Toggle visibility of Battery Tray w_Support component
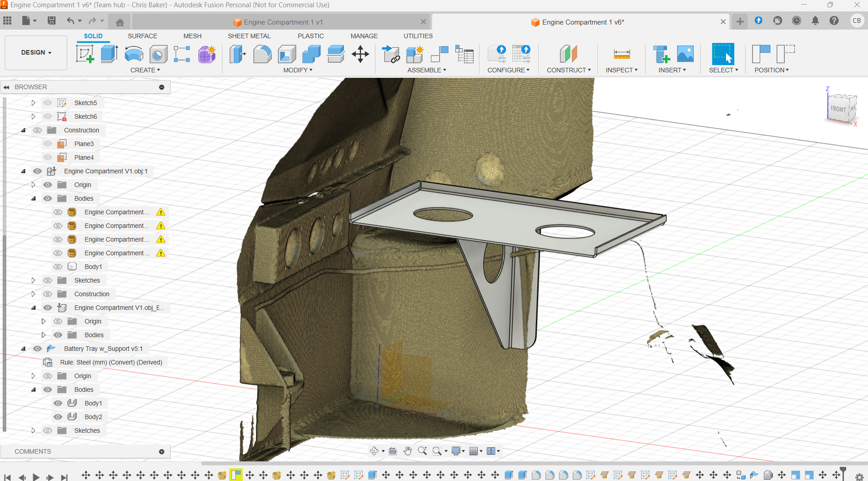Screen dimensions: 868x481 [37, 349]
